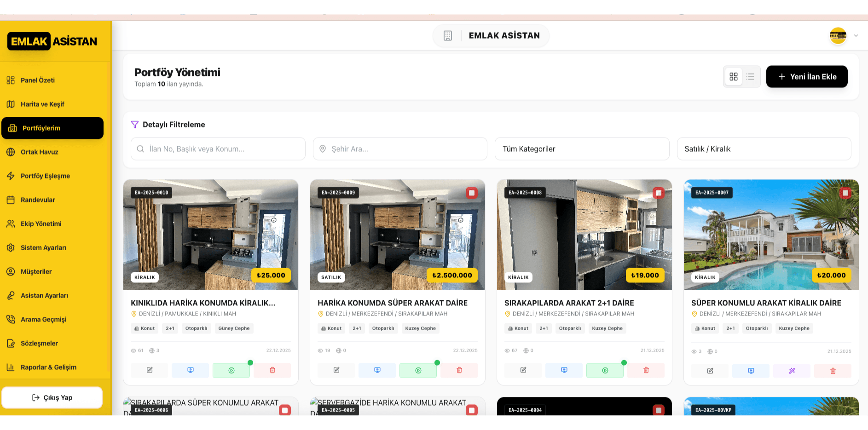Click the İlan No search input field
Viewport: 868px width, 430px height.
tap(218, 149)
